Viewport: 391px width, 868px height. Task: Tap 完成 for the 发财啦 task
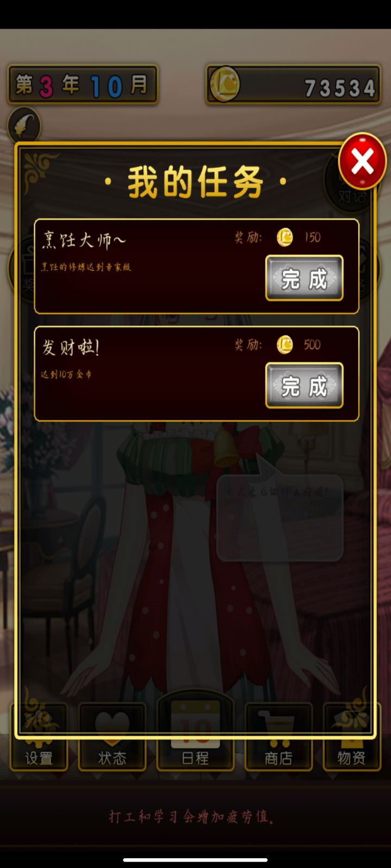[x=304, y=386]
